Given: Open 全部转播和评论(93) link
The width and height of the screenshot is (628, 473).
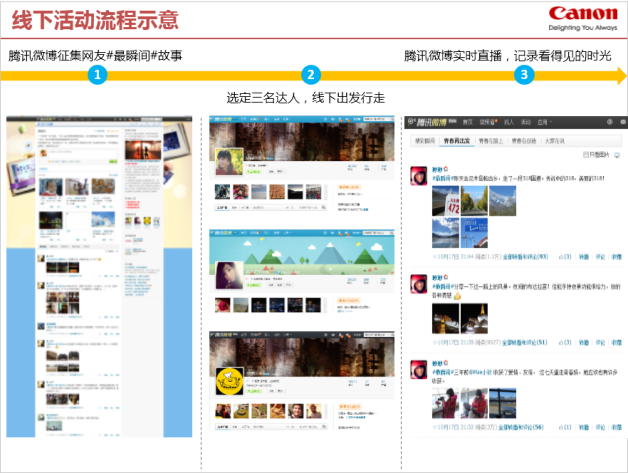Looking at the screenshot, I should click(525, 256).
